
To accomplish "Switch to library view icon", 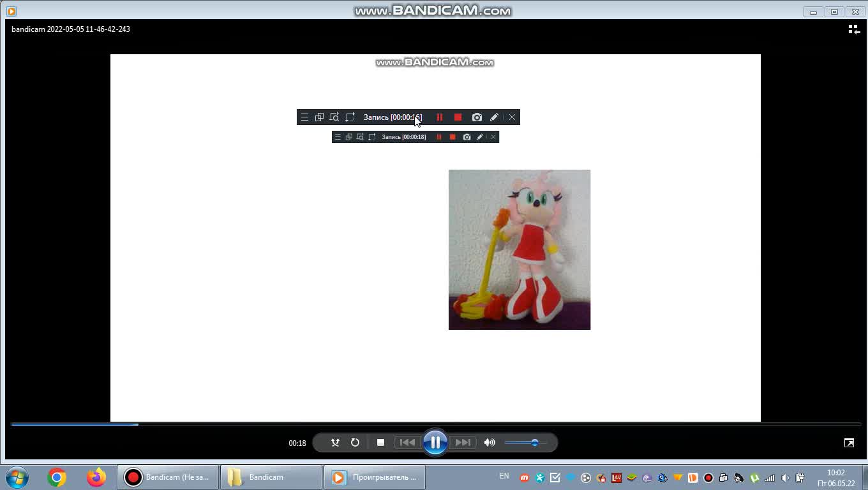I will pos(854,29).
